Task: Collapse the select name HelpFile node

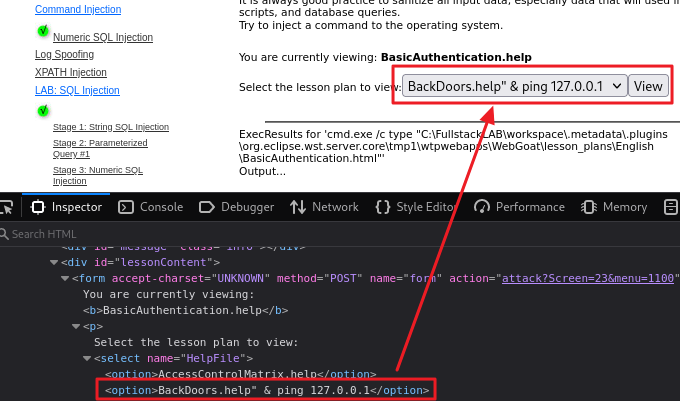Action: tap(87, 358)
